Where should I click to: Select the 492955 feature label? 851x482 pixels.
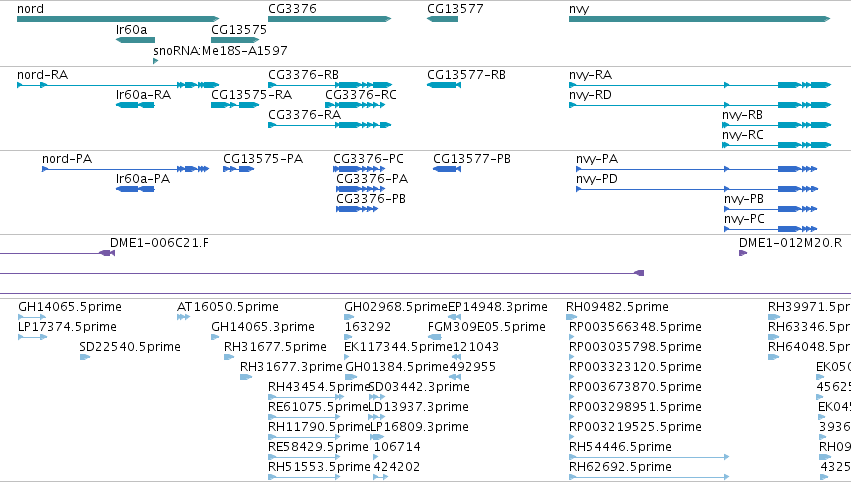(x=473, y=367)
